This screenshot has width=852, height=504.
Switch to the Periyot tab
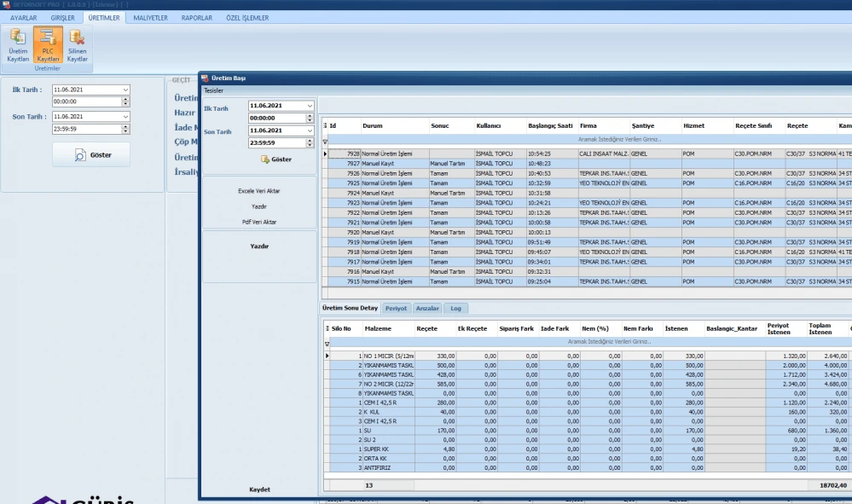[396, 308]
